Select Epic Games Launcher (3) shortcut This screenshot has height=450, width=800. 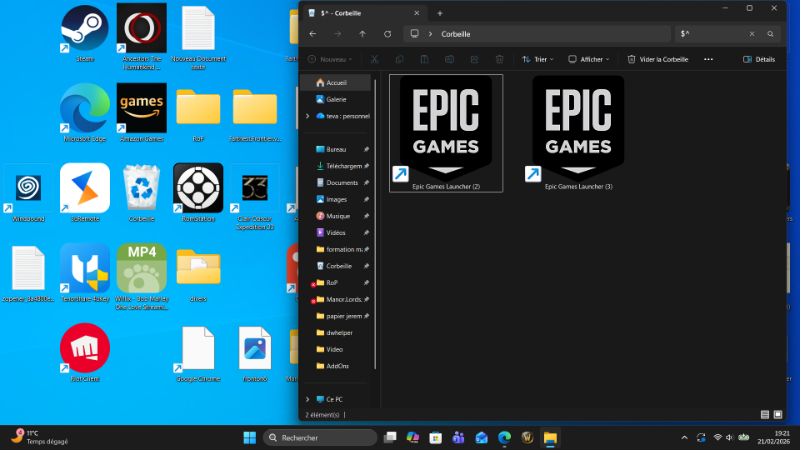click(x=577, y=130)
